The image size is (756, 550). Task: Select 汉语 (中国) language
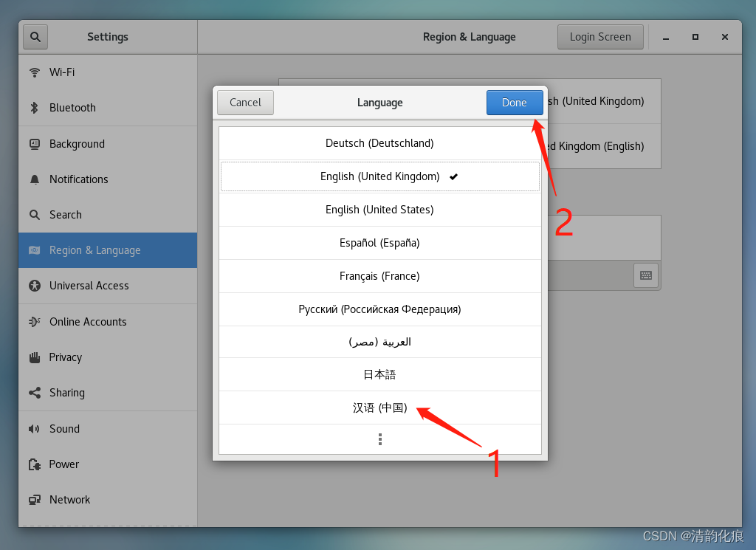coord(380,408)
